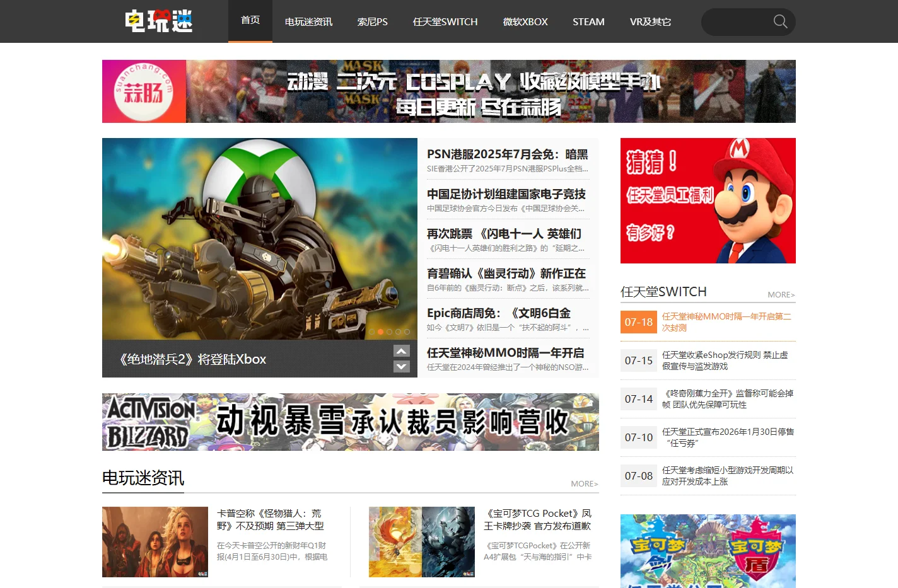Go to 任天堂SWITCH navigation item
898x588 pixels.
[x=445, y=21]
